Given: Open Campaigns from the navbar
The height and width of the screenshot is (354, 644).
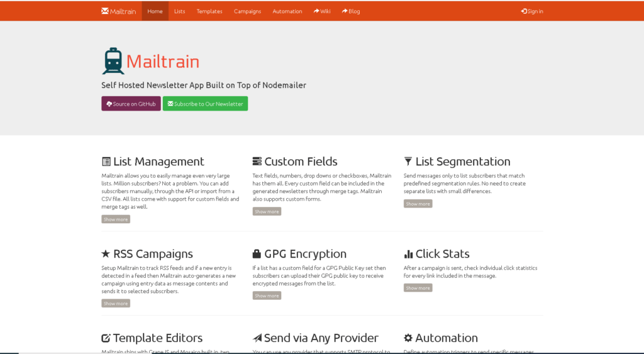Looking at the screenshot, I should (x=247, y=11).
